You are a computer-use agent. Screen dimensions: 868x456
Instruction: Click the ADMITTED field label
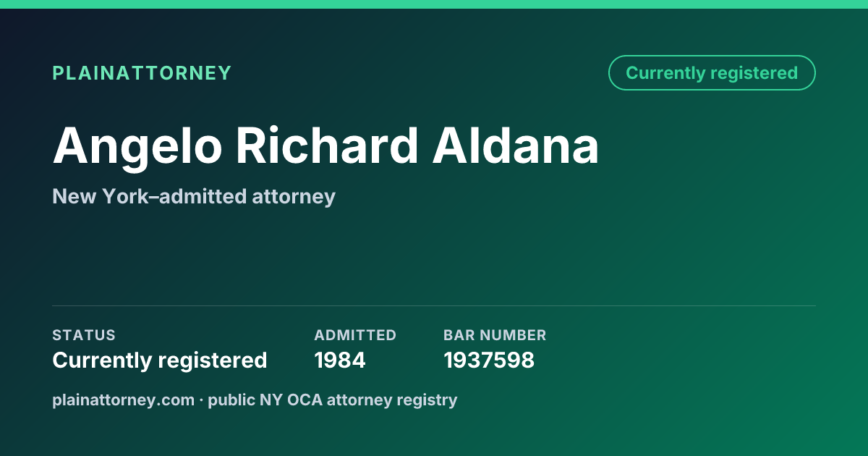point(355,335)
